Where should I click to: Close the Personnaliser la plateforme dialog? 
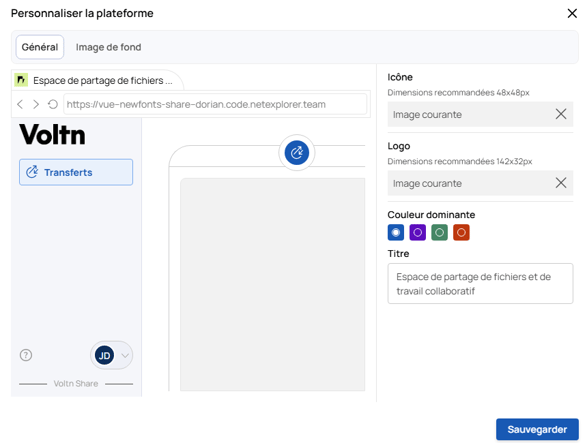tap(572, 13)
